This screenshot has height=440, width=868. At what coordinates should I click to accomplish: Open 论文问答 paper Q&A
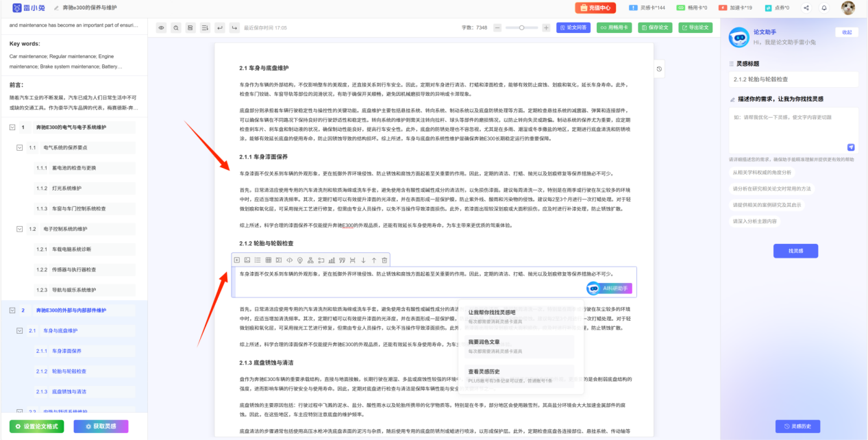click(x=573, y=27)
